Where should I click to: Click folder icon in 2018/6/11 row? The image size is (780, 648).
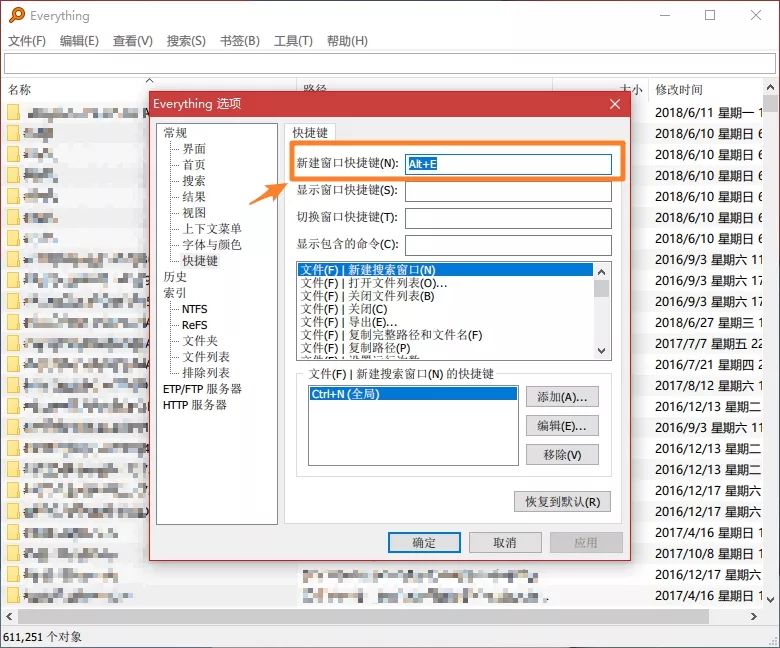point(13,112)
